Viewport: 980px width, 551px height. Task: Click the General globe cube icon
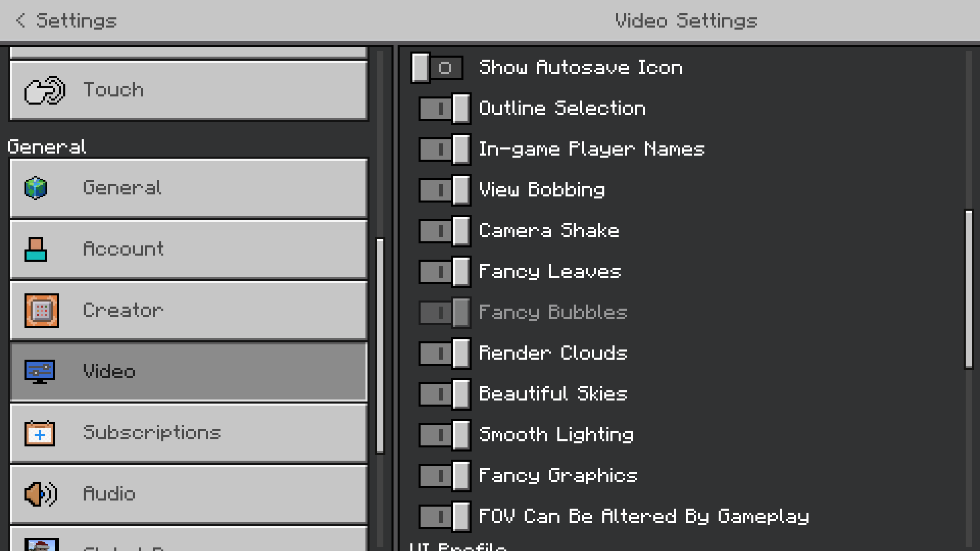click(36, 188)
